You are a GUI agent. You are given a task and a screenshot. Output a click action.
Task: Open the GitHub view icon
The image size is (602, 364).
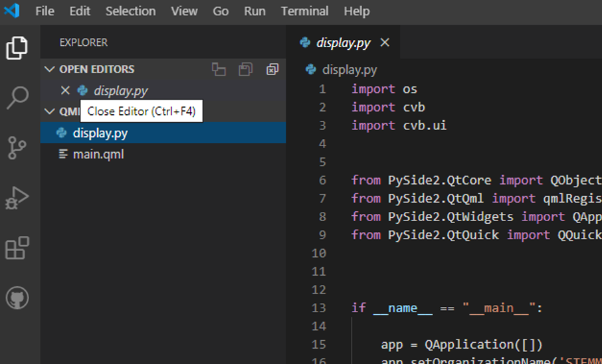tap(17, 297)
